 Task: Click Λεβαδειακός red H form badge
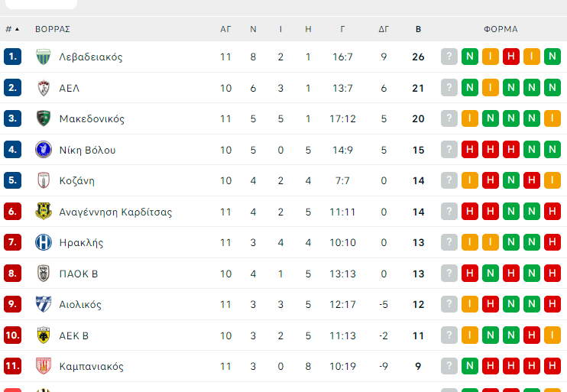point(511,57)
